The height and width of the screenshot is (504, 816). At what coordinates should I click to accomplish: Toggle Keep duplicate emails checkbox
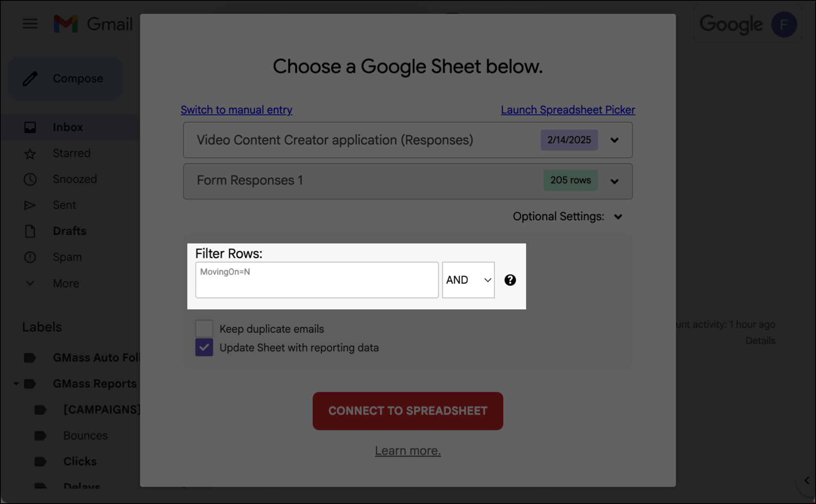[204, 329]
